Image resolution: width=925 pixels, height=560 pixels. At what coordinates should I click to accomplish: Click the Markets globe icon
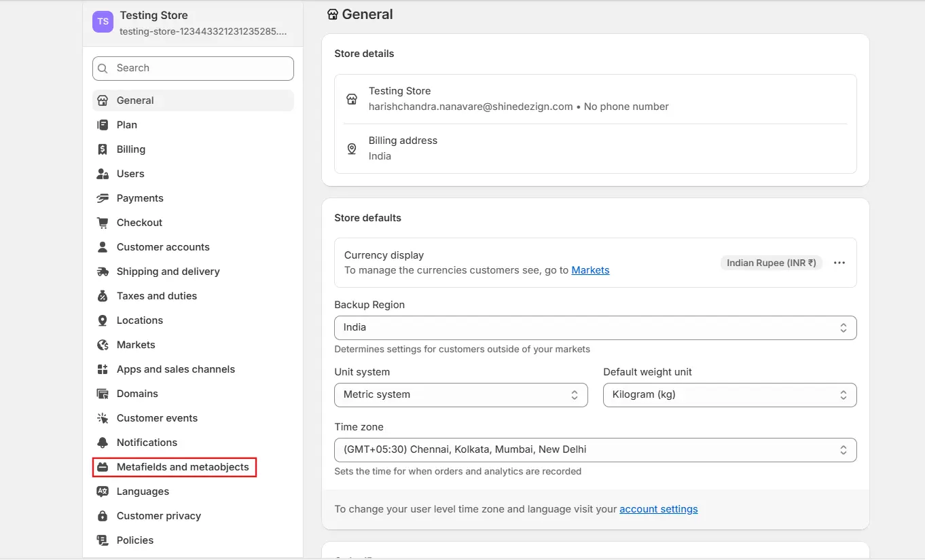103,344
